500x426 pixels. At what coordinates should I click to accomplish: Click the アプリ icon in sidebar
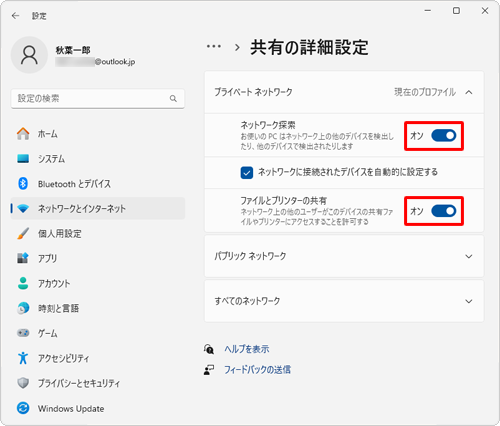click(23, 258)
